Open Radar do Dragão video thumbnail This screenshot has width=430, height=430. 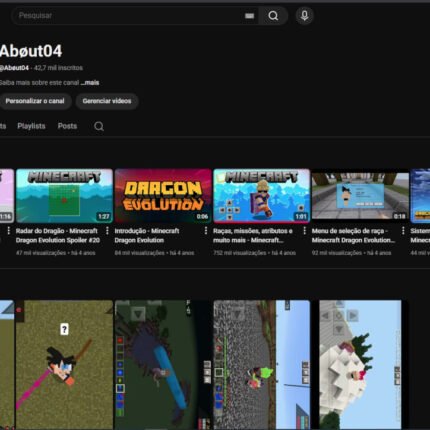[64, 196]
